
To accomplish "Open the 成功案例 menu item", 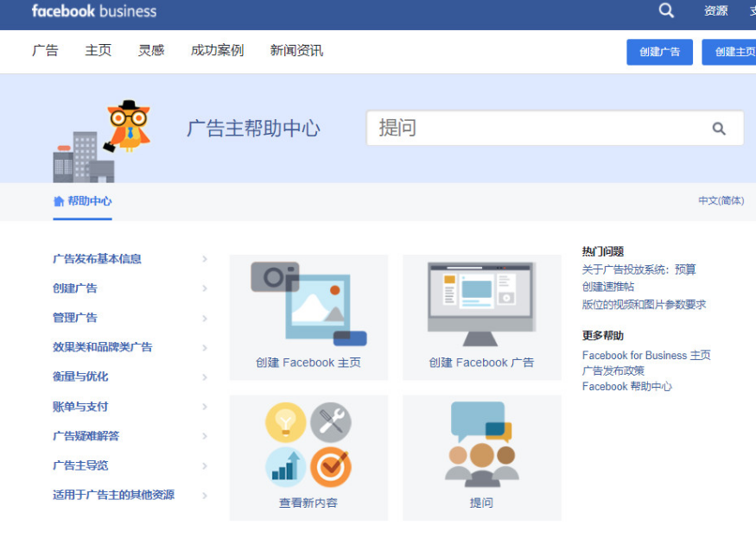I will coord(218,50).
